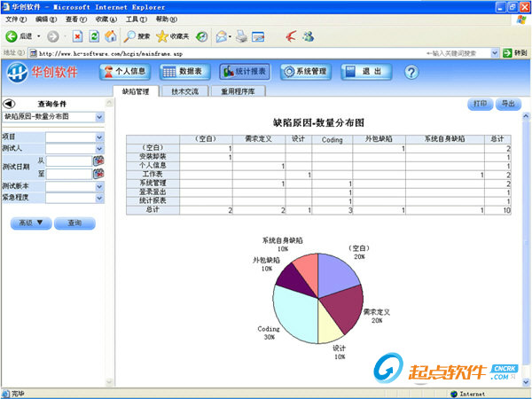The image size is (532, 399).
Task: Click the dark purple 外包缺陷 pie slice
Action: [293, 281]
